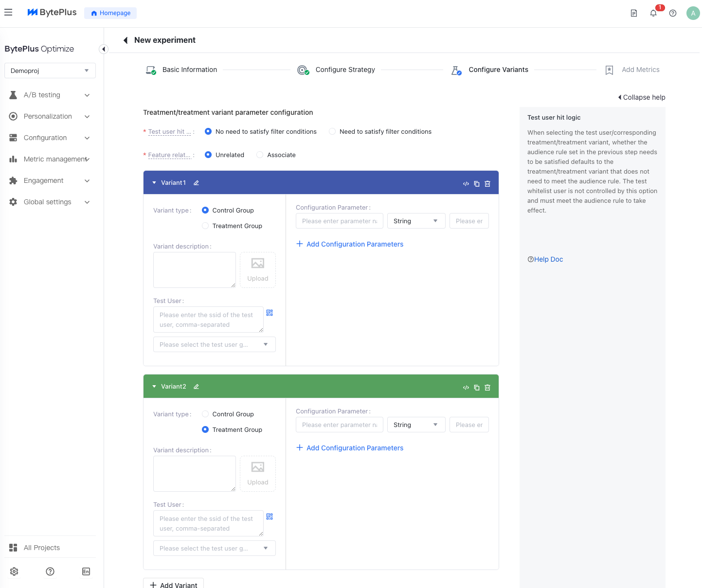Viewport: 702px width, 588px height.
Task: Collapse Variant1 panel triangle
Action: [154, 183]
